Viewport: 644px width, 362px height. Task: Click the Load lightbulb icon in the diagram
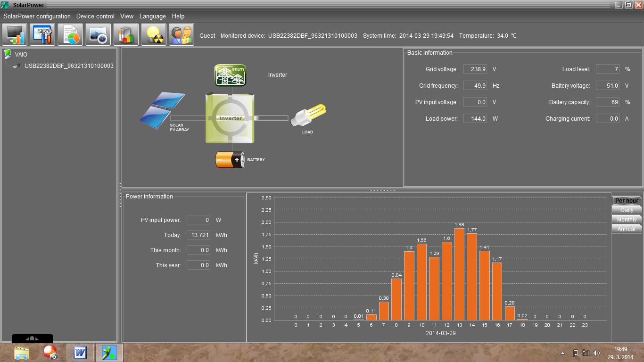[x=308, y=115]
